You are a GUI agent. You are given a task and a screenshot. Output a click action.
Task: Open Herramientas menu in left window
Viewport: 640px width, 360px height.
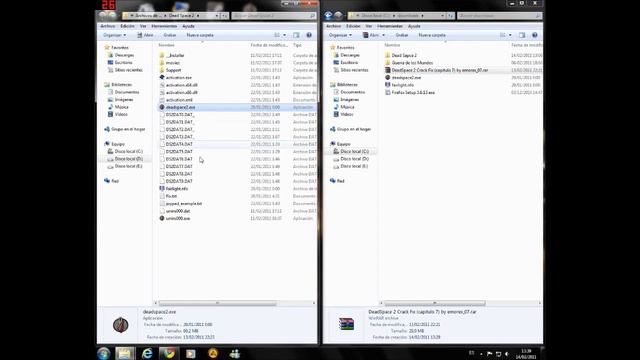point(164,26)
